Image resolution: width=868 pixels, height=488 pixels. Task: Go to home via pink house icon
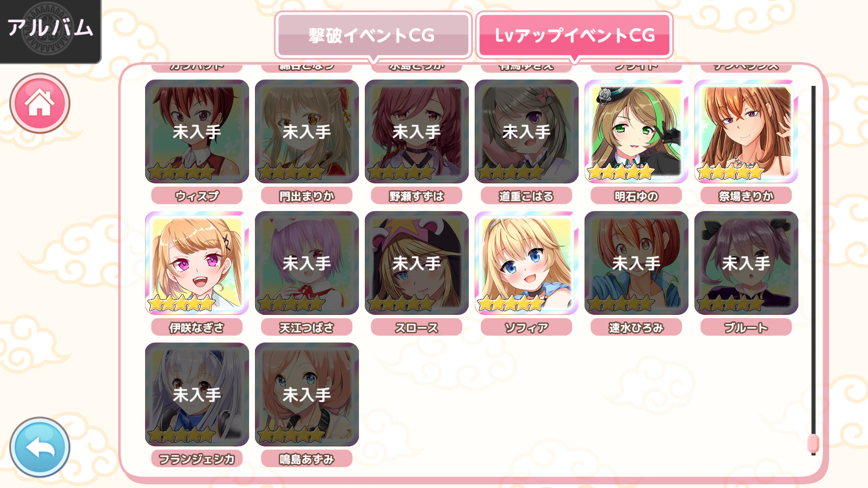click(x=40, y=103)
